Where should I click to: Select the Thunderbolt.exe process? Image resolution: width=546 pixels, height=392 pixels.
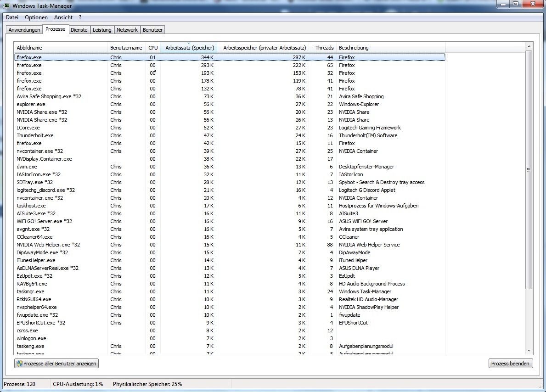click(230, 135)
